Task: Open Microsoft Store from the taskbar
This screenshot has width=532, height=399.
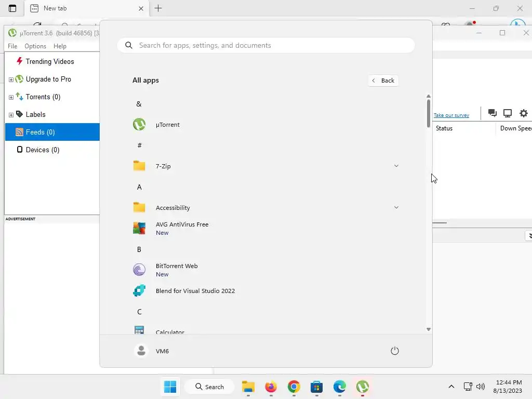Action: [316, 387]
